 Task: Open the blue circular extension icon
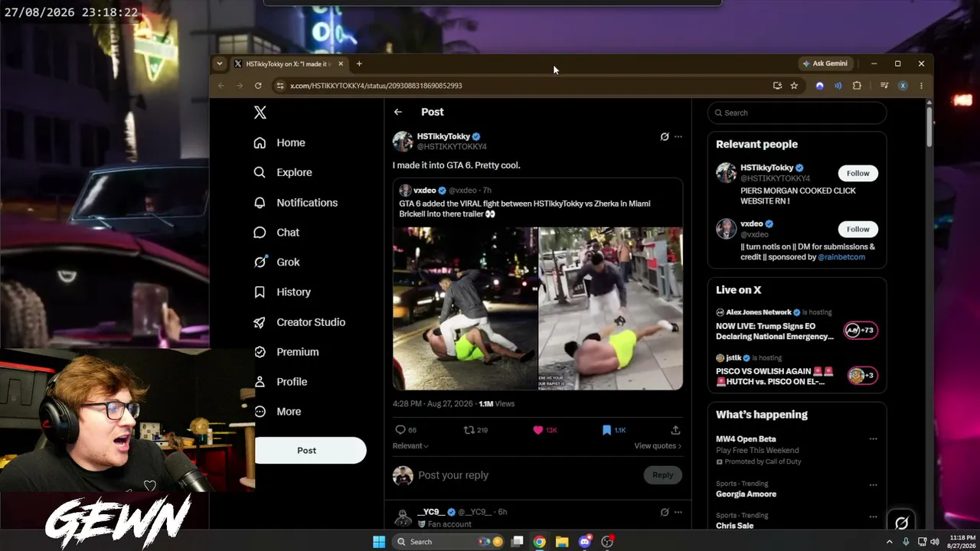pyautogui.click(x=820, y=86)
